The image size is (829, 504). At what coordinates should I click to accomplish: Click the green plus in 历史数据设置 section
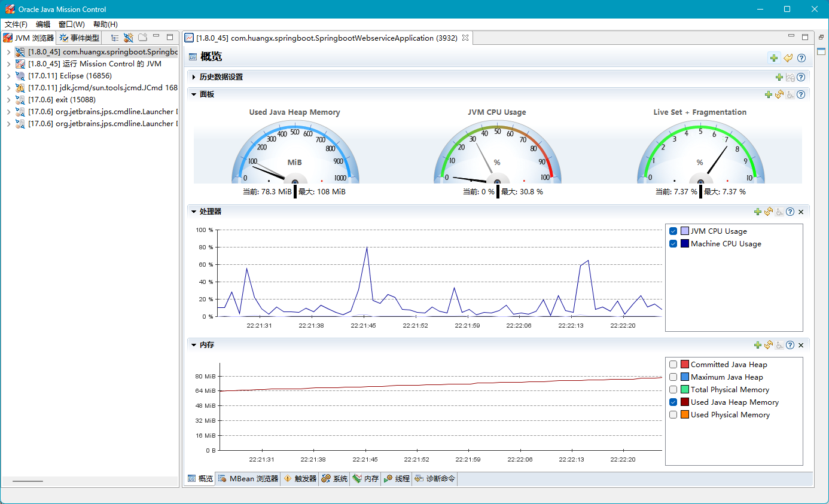[x=779, y=77]
